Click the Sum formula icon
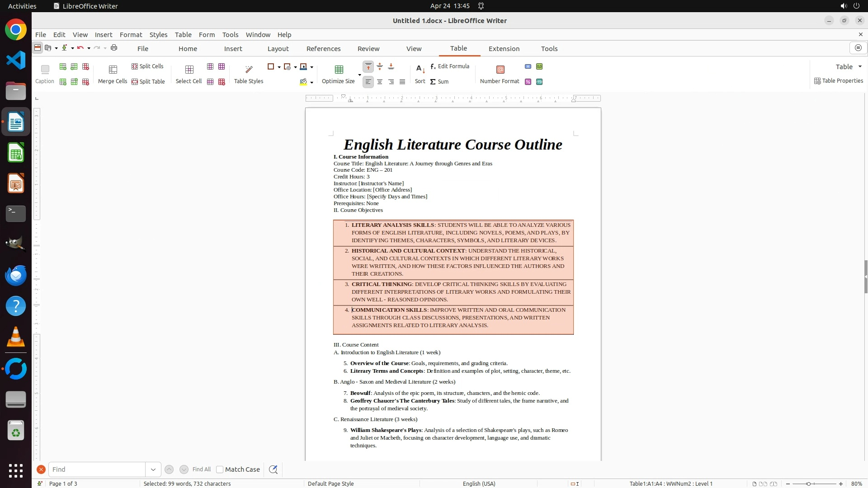The height and width of the screenshot is (488, 868). pos(433,82)
